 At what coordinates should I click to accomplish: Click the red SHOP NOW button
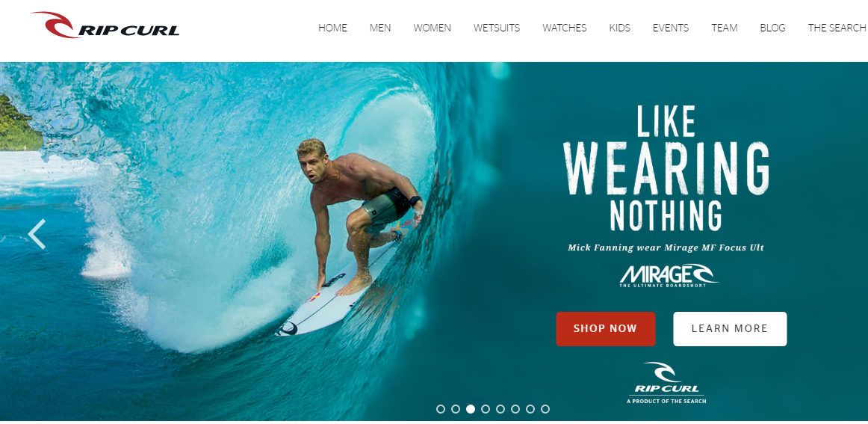(x=606, y=329)
